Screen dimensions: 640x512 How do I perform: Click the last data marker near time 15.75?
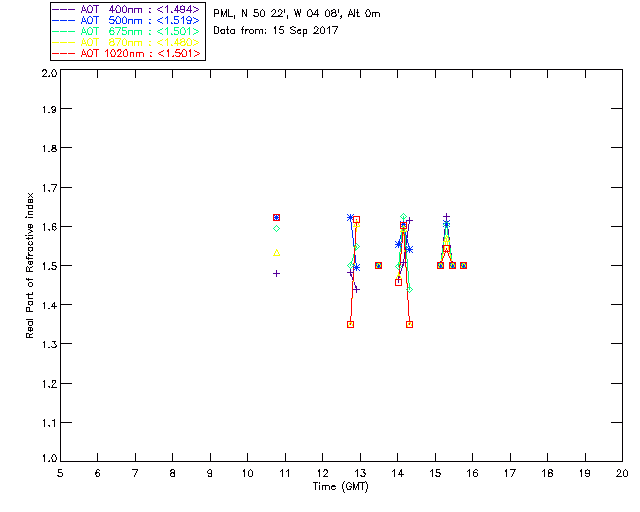[463, 265]
